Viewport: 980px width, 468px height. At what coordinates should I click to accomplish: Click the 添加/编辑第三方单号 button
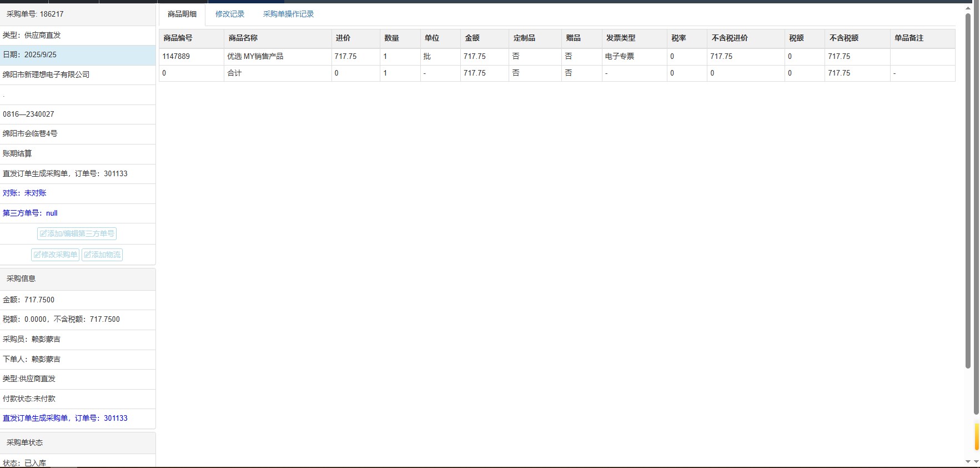[77, 234]
